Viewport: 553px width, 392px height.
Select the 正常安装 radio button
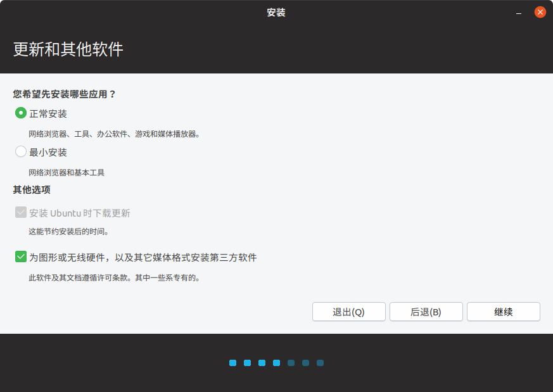click(21, 113)
